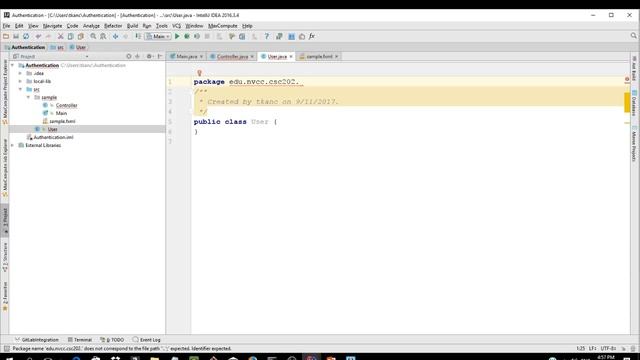This screenshot has height=360, width=640.
Task: Click the Undo toolbar icon
Action: tap(38, 36)
